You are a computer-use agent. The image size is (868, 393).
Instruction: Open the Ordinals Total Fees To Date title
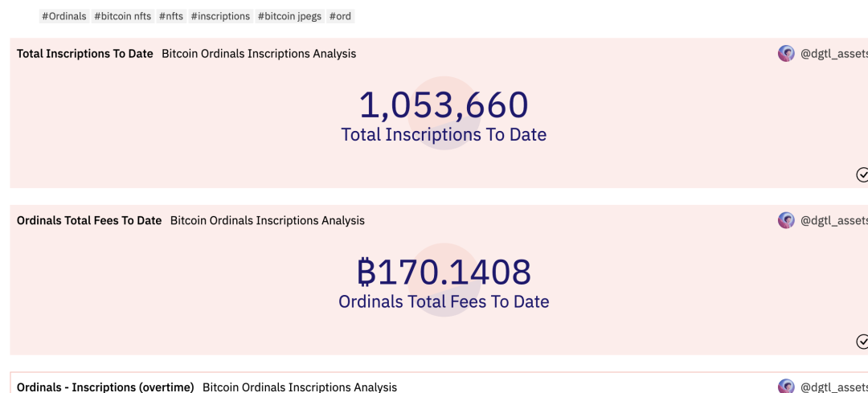(x=89, y=220)
